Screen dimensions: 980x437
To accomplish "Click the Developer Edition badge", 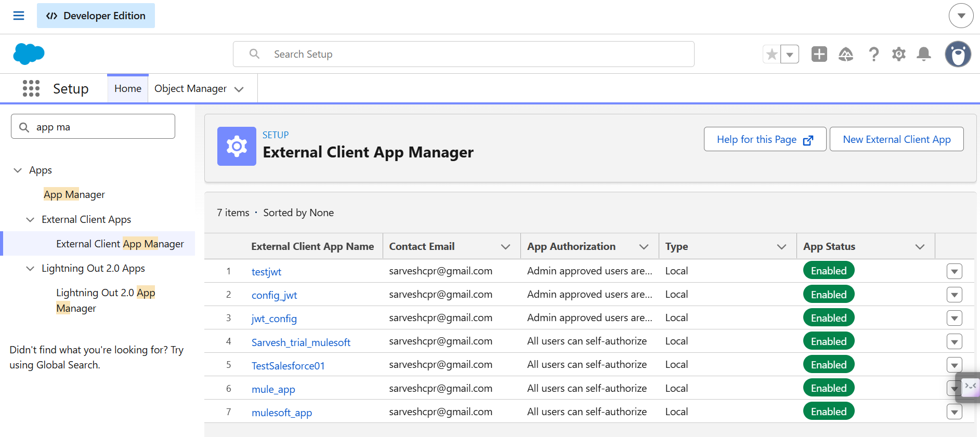I will click(x=96, y=16).
